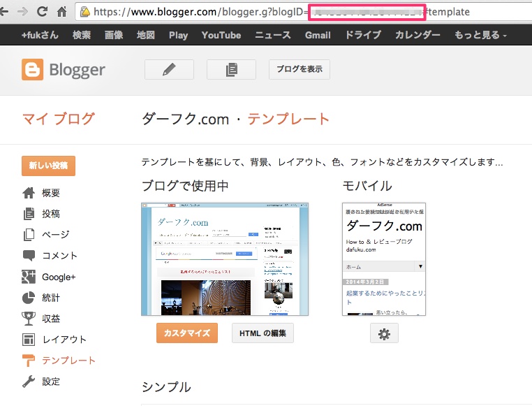
Task: Expand the もっと見る menu in Google bar
Action: point(480,35)
